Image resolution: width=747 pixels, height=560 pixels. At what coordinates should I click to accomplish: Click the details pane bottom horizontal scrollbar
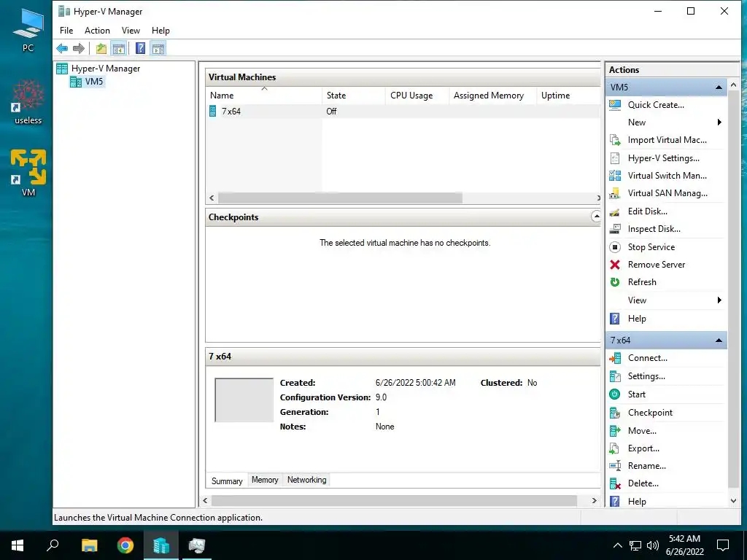[394, 500]
